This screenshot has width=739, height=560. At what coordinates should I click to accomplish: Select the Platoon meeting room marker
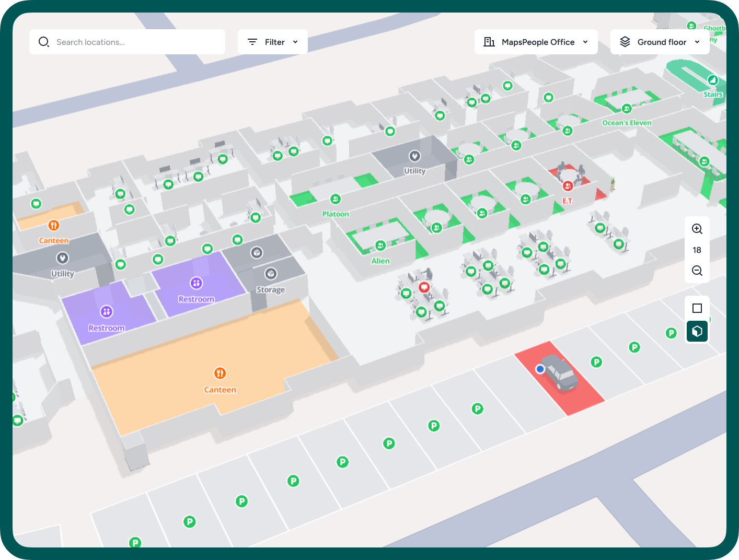click(x=336, y=199)
